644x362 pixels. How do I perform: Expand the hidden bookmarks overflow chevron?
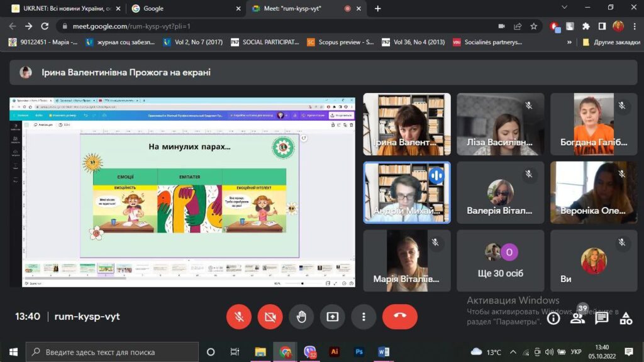570,42
